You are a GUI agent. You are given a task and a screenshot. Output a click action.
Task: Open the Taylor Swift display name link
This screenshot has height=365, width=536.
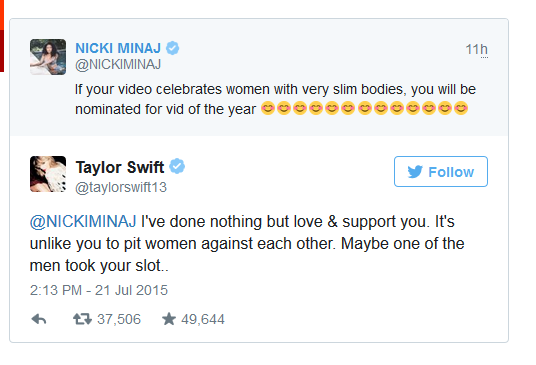[x=120, y=167]
